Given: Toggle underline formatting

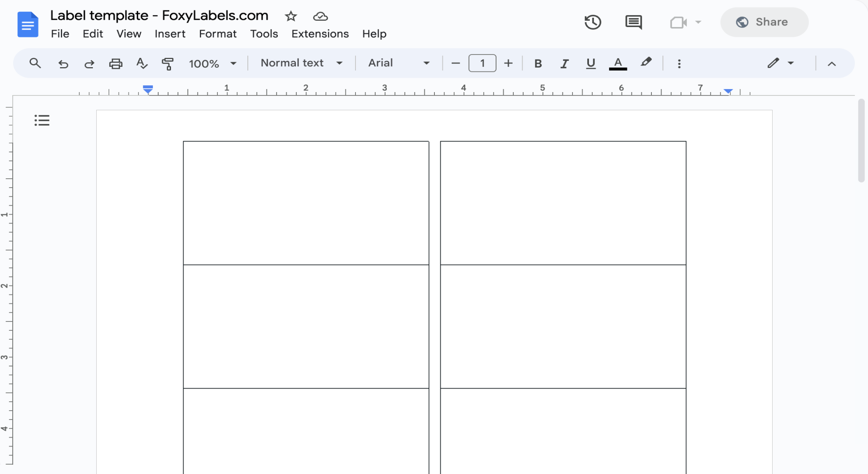Looking at the screenshot, I should pyautogui.click(x=590, y=63).
